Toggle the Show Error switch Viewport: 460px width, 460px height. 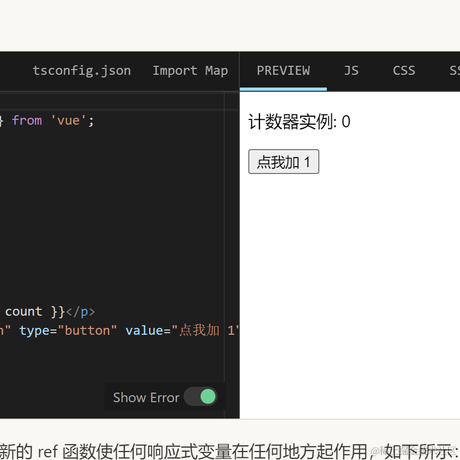[201, 397]
